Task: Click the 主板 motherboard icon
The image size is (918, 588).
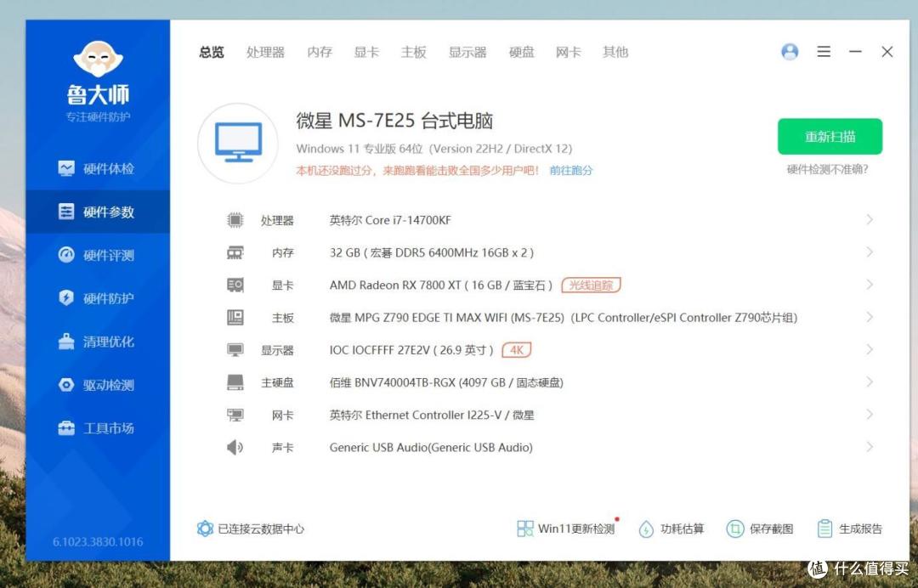Action: 235,318
